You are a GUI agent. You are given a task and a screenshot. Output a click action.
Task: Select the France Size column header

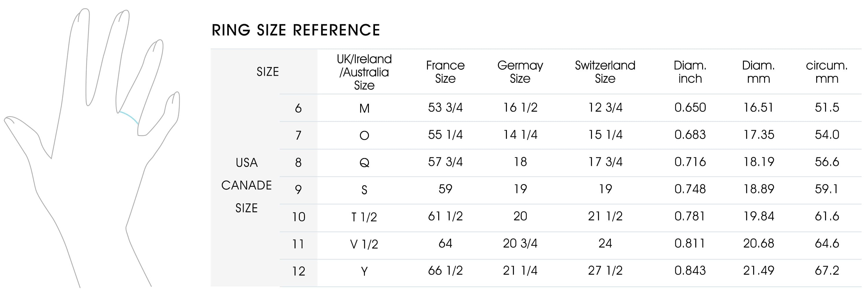(445, 72)
